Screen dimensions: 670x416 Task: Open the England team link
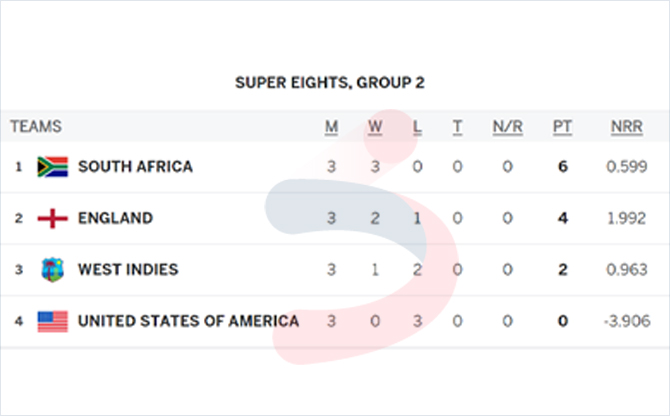point(115,218)
